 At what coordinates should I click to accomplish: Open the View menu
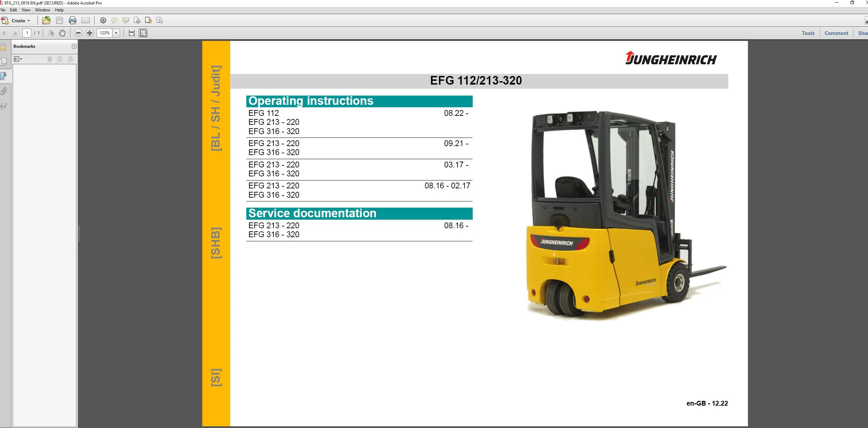pos(26,10)
